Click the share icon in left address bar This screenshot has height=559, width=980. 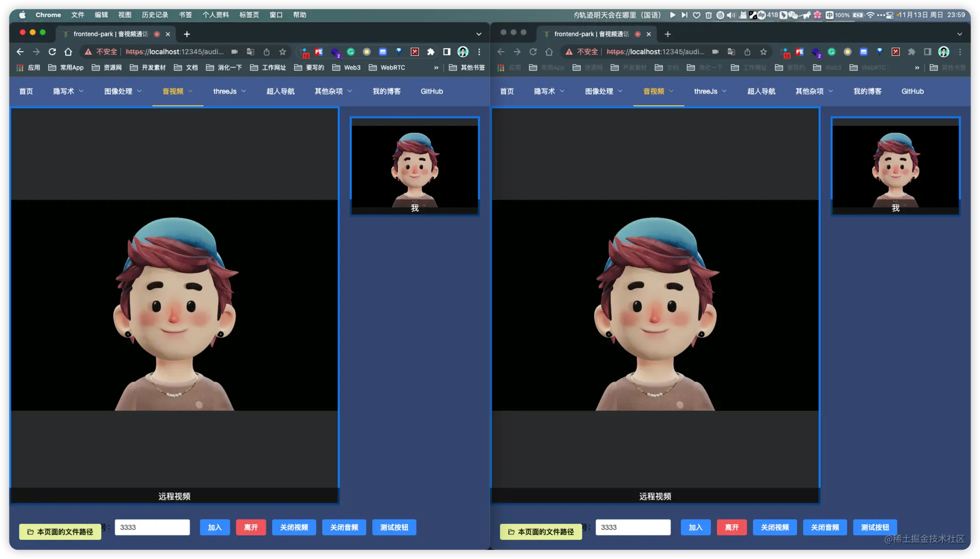click(x=267, y=52)
